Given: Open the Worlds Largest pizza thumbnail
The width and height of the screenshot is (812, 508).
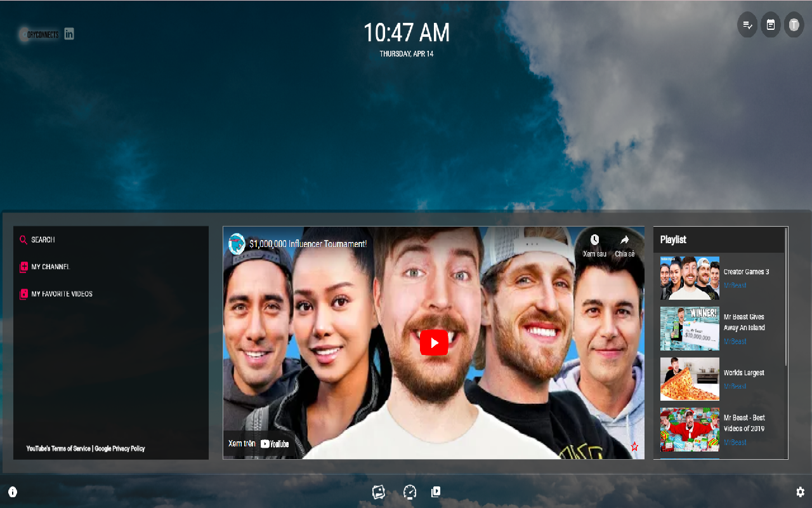Looking at the screenshot, I should (690, 379).
